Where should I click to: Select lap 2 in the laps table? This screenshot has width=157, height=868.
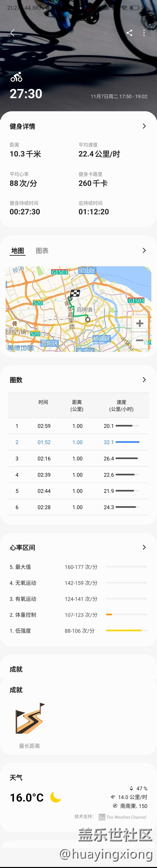coord(78,442)
